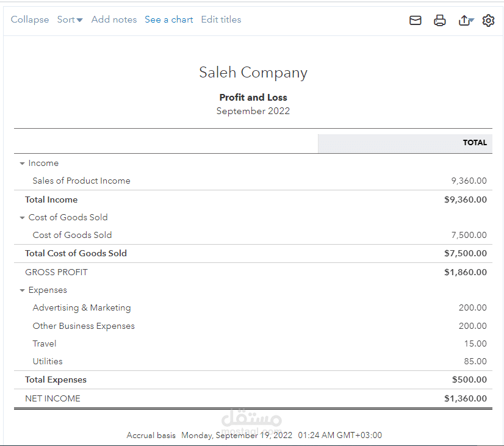504x446 pixels.
Task: Click the Net Income total $1,360.00
Action: click(x=466, y=398)
